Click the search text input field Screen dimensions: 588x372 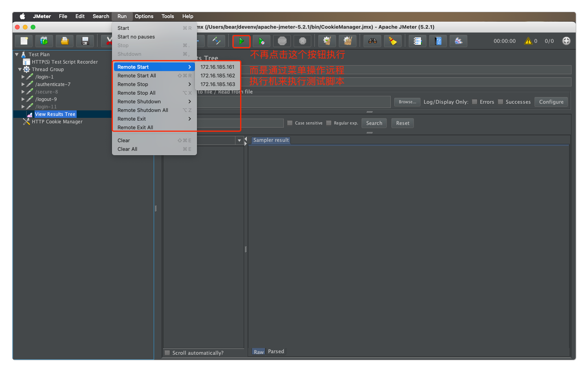click(240, 123)
